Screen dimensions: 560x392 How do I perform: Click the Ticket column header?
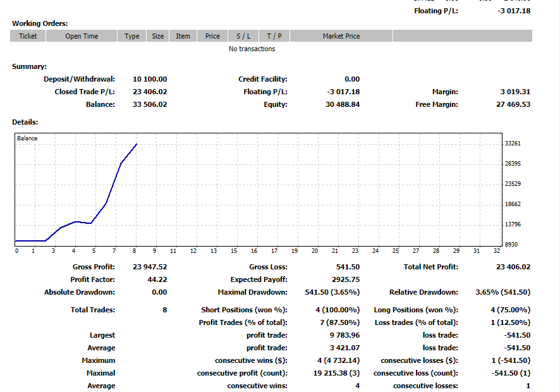(x=28, y=36)
